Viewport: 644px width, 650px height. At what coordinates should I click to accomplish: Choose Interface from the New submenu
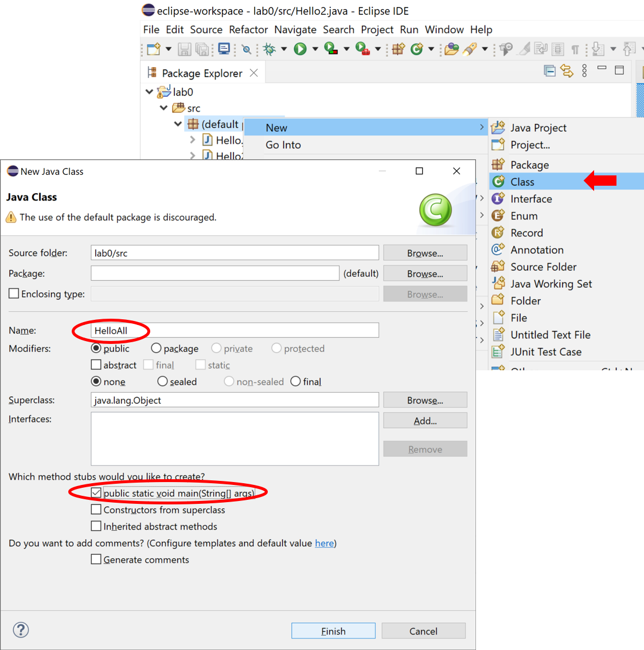[567, 198]
